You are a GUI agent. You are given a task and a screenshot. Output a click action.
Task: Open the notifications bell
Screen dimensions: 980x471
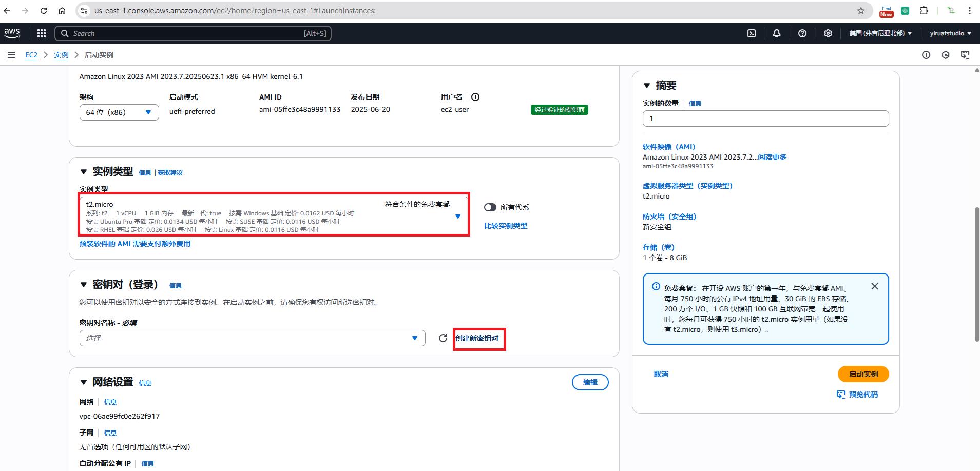click(777, 33)
